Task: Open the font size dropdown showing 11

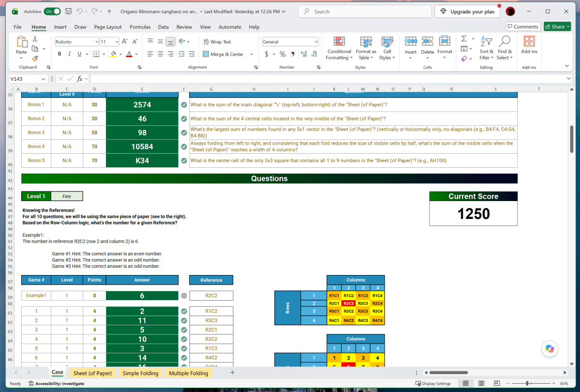Action: pos(116,42)
